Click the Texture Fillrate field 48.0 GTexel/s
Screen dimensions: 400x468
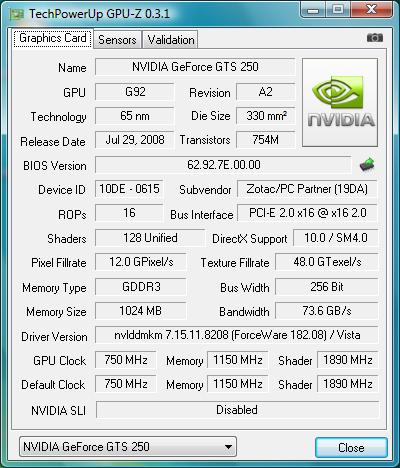(327, 262)
